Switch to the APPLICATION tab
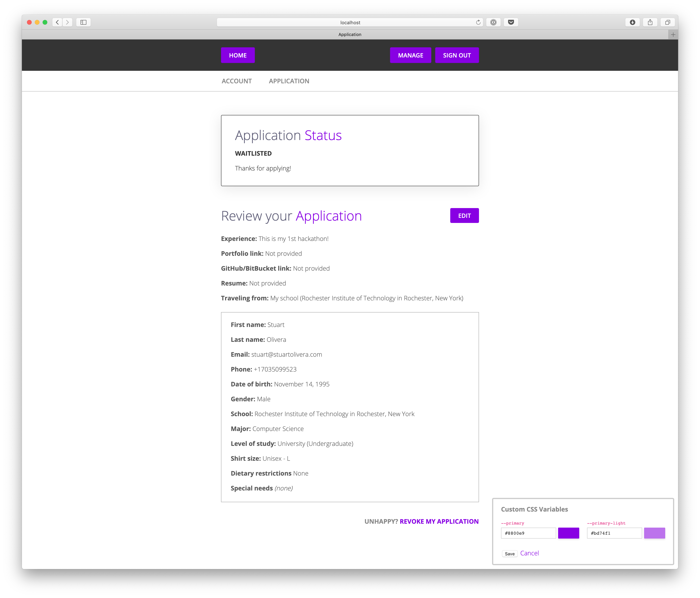Viewport: 700px width, 598px height. click(x=289, y=81)
